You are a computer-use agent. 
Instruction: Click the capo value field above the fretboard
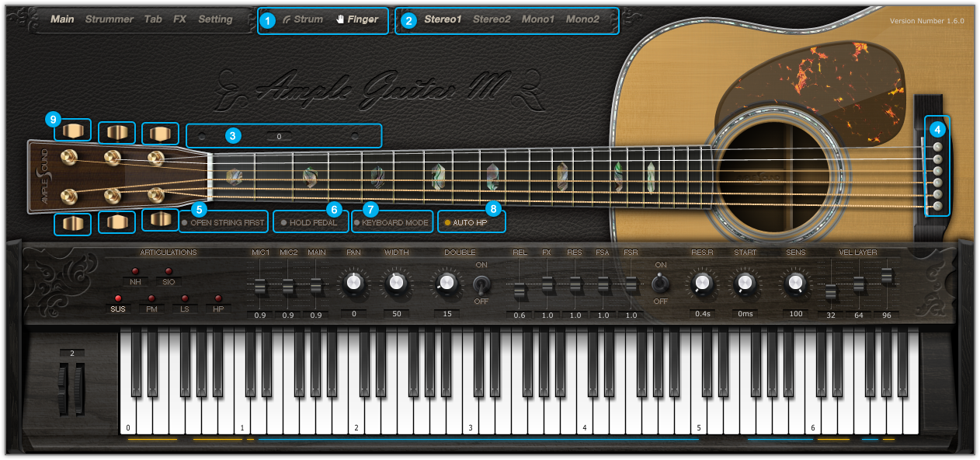pos(279,137)
